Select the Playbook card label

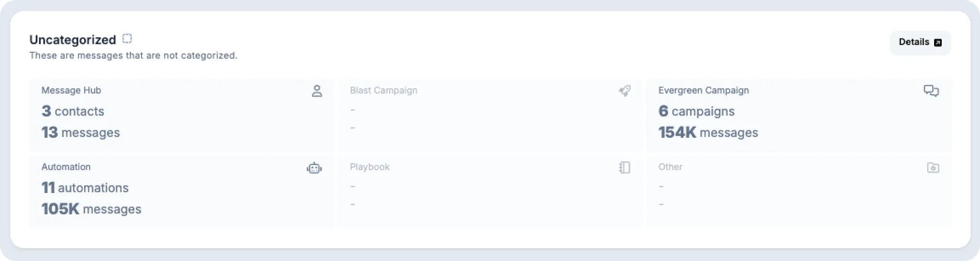(x=369, y=167)
